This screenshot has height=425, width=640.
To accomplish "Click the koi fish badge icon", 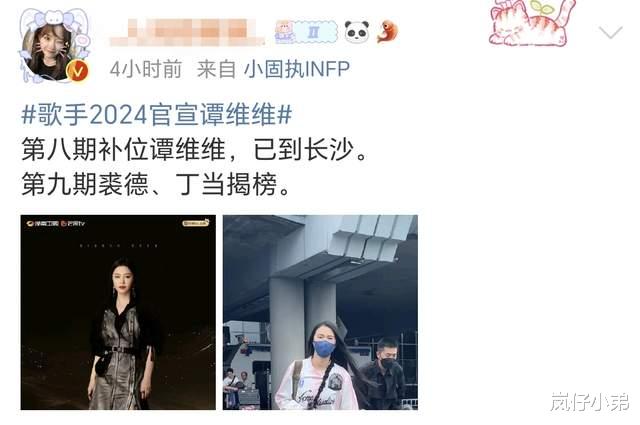I will [x=387, y=31].
